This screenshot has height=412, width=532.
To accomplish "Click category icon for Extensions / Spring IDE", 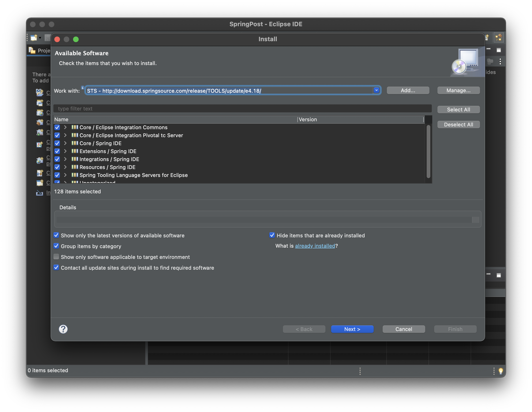I will (x=75, y=151).
